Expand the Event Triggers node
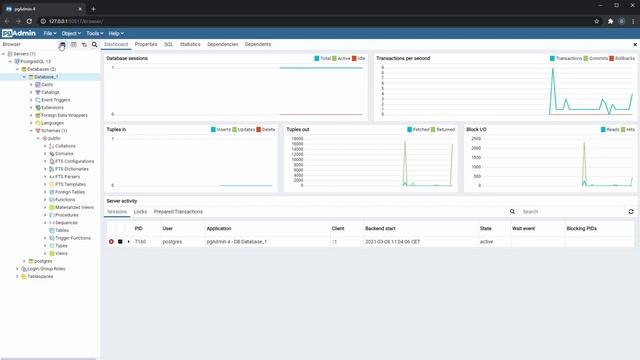The image size is (640, 360). click(31, 100)
